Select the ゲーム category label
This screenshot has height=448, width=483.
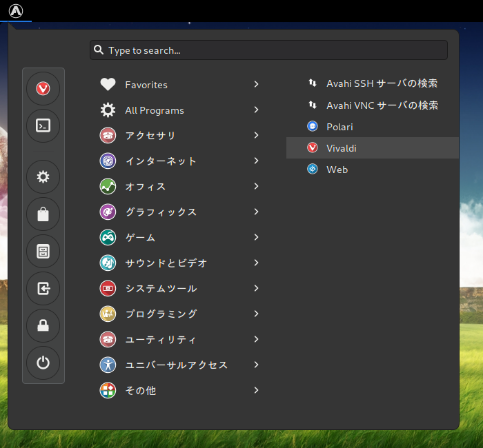point(140,238)
